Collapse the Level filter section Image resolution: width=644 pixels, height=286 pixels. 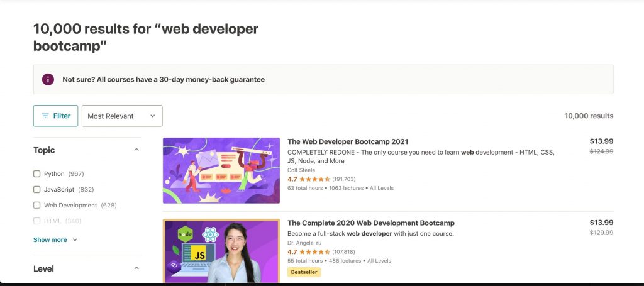tap(136, 268)
